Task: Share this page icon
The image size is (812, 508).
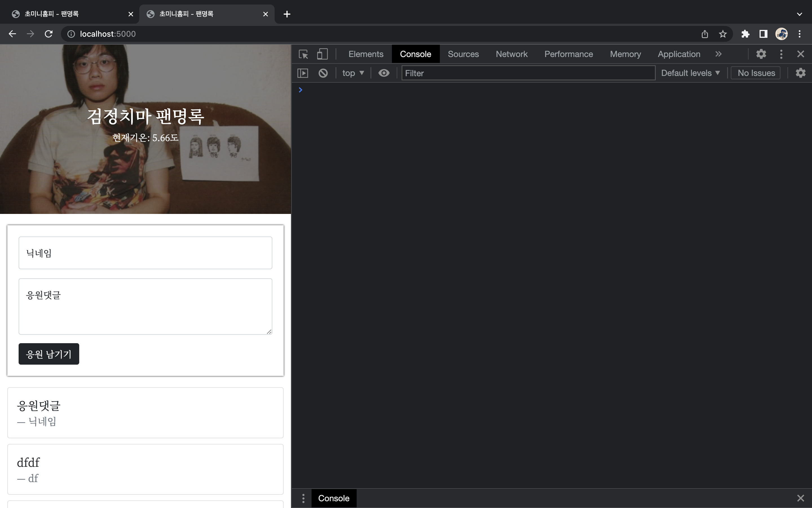Action: pos(705,34)
